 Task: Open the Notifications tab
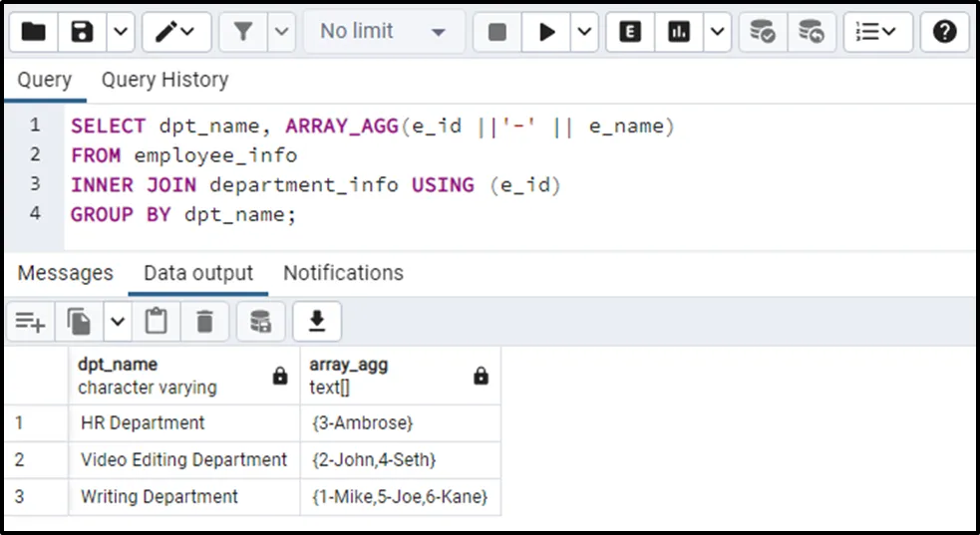click(x=343, y=273)
